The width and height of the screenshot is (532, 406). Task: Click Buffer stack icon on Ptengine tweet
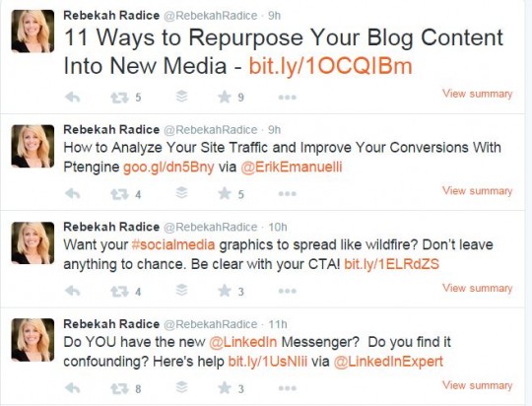point(182,193)
